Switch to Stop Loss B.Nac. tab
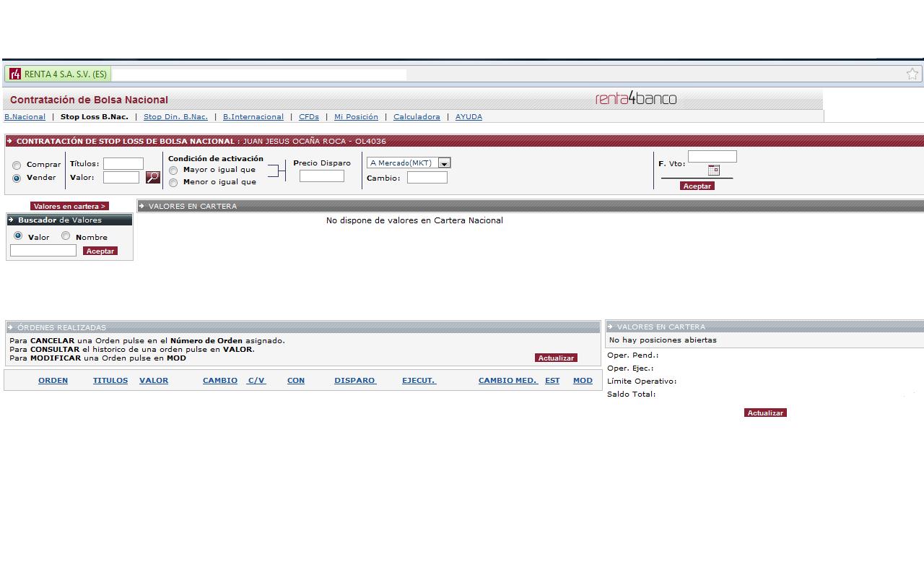Screen dimensions: 924x578 [95, 116]
